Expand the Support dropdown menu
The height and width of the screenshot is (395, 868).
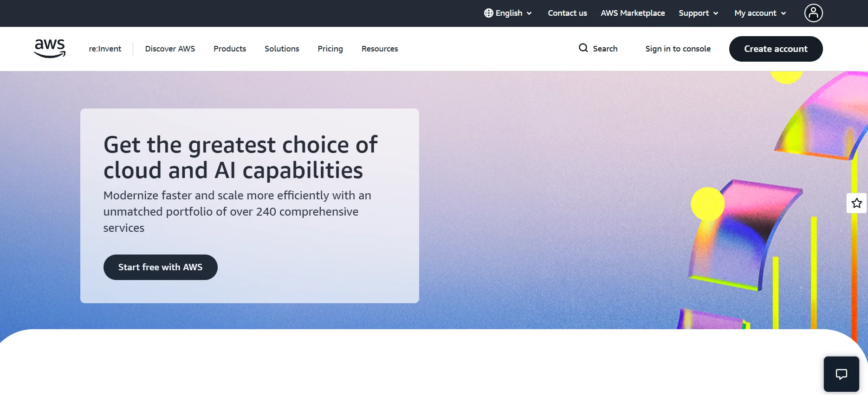(698, 13)
